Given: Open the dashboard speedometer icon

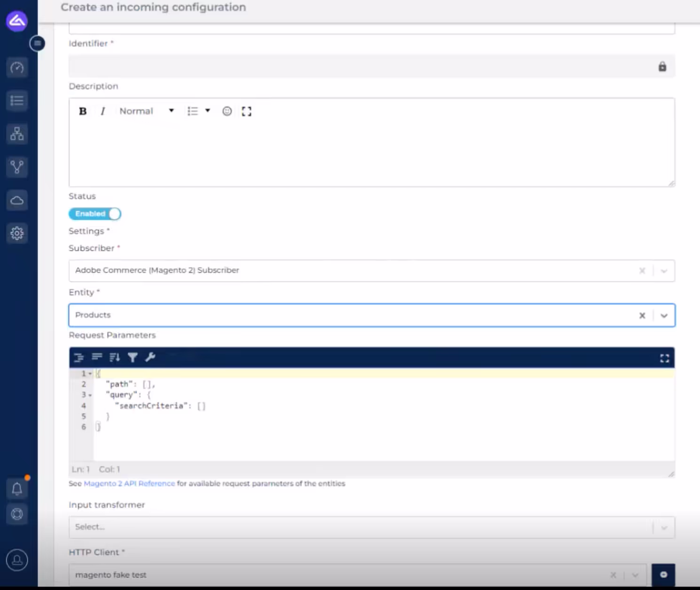Looking at the screenshot, I should [x=17, y=68].
